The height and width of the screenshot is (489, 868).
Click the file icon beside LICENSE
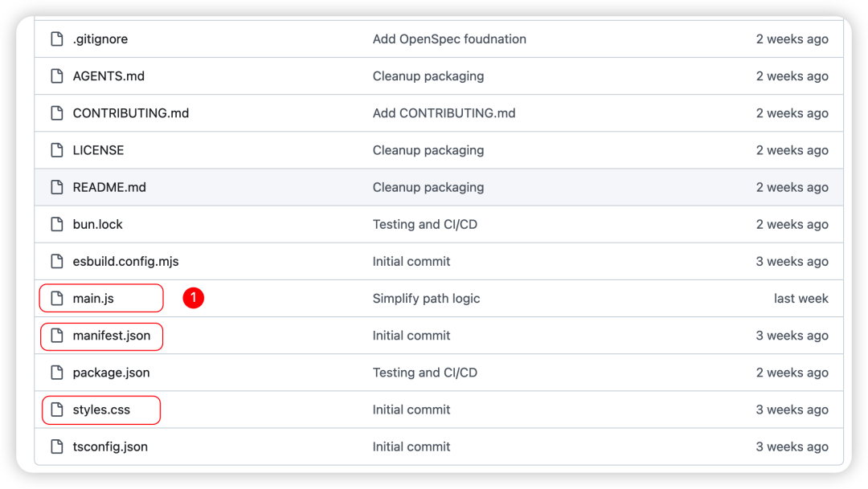point(56,150)
